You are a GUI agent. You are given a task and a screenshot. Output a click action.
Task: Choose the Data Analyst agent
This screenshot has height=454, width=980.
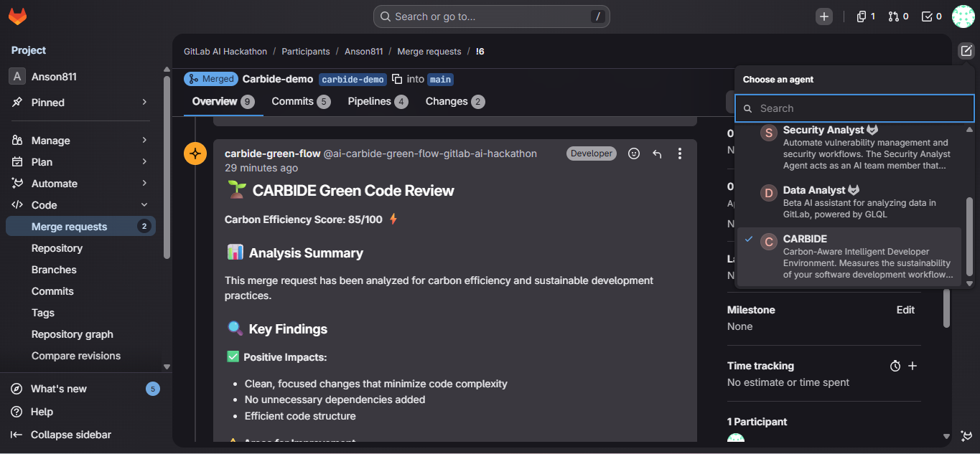849,202
